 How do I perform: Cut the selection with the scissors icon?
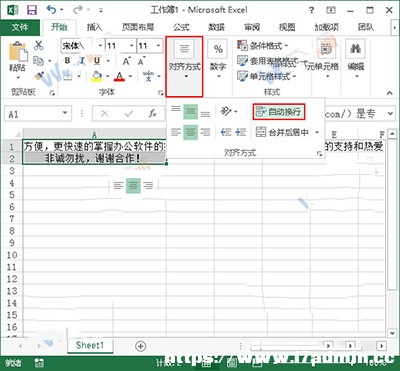pyautogui.click(x=39, y=45)
